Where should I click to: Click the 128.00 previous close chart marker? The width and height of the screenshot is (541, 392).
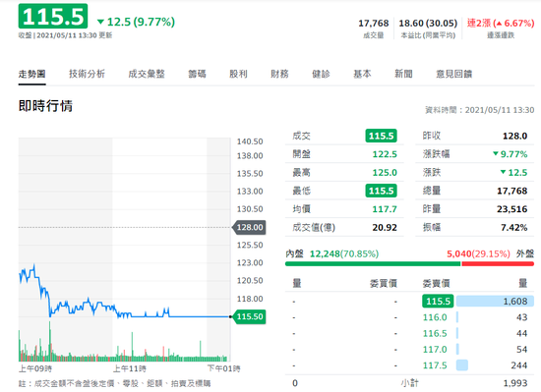click(x=250, y=227)
